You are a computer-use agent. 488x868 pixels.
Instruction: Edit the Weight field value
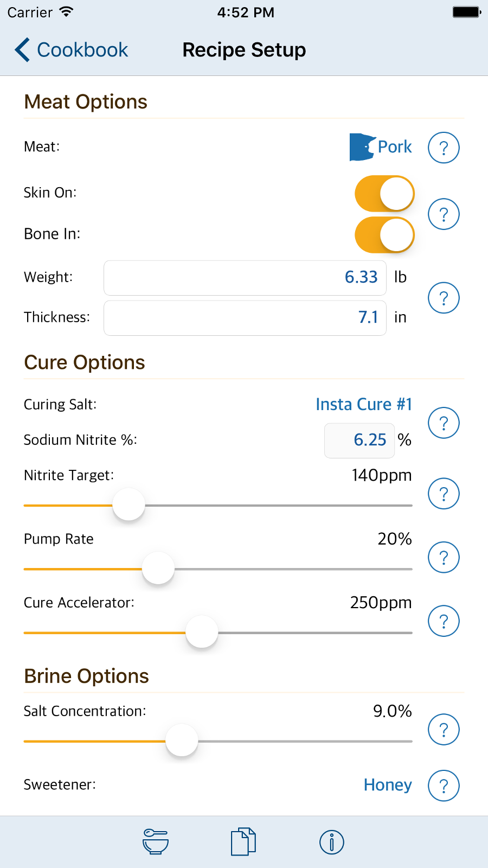(x=245, y=278)
